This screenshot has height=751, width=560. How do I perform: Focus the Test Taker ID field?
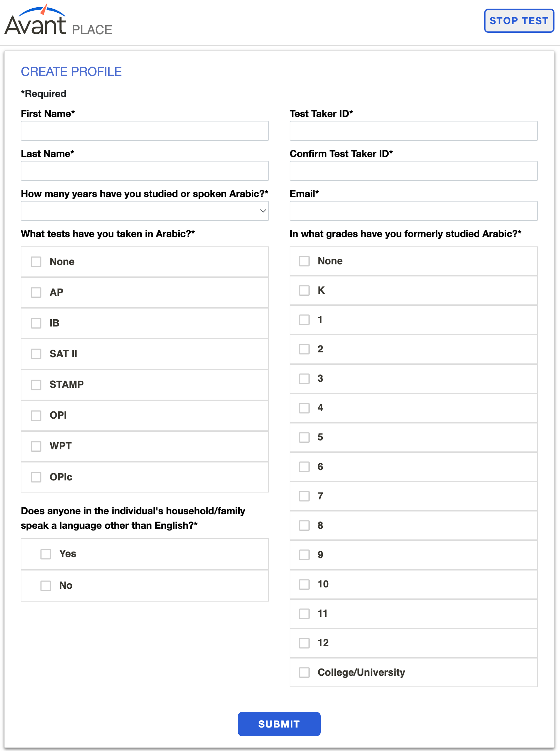coord(414,131)
